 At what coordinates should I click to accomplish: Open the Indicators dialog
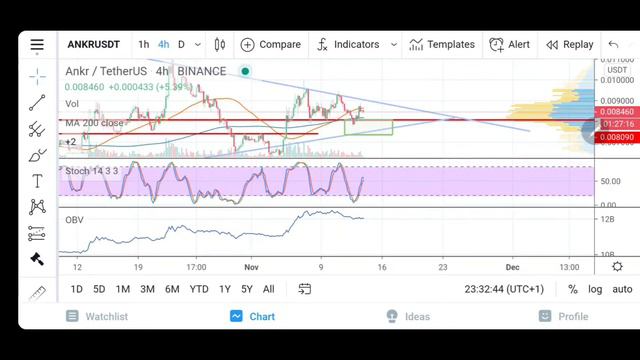click(x=348, y=44)
